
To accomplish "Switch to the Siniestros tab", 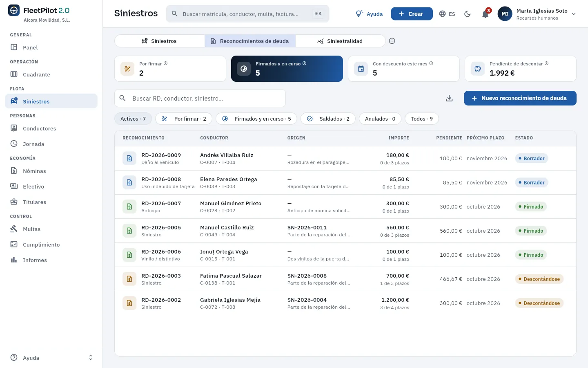I will [160, 41].
